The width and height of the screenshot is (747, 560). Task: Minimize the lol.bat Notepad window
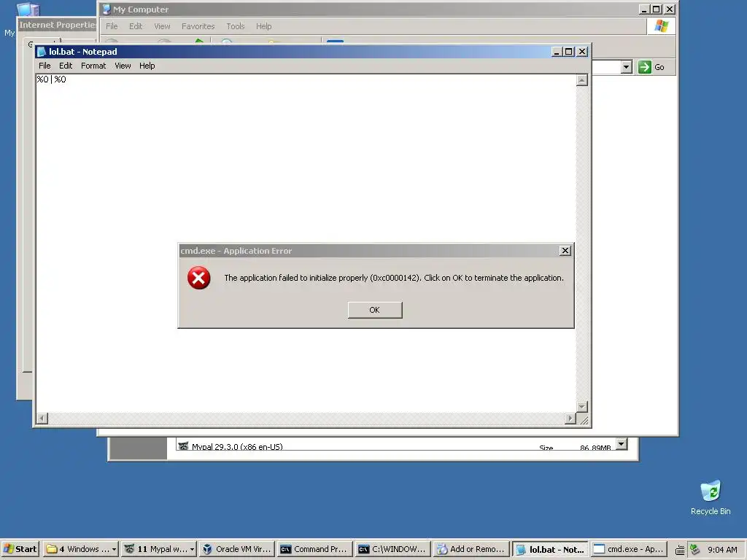[557, 52]
